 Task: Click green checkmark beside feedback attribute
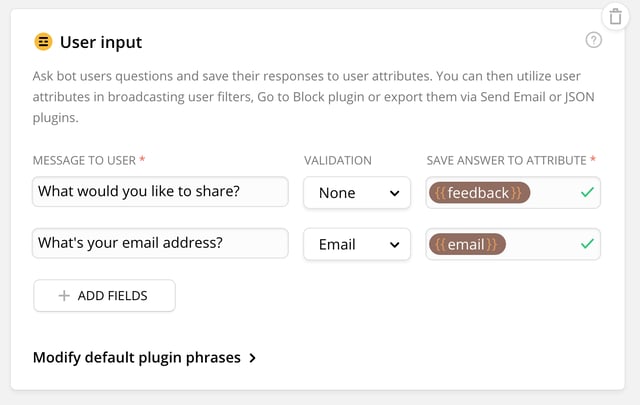(x=587, y=192)
